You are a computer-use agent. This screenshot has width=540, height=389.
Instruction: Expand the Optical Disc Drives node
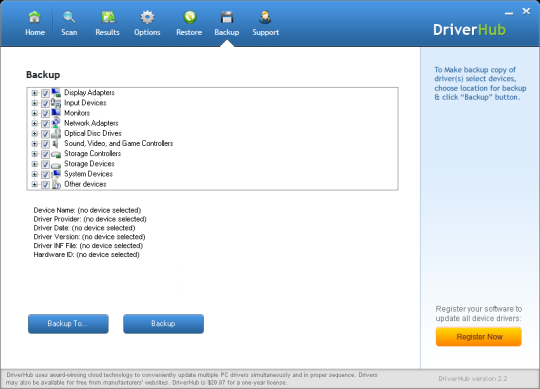(34, 134)
